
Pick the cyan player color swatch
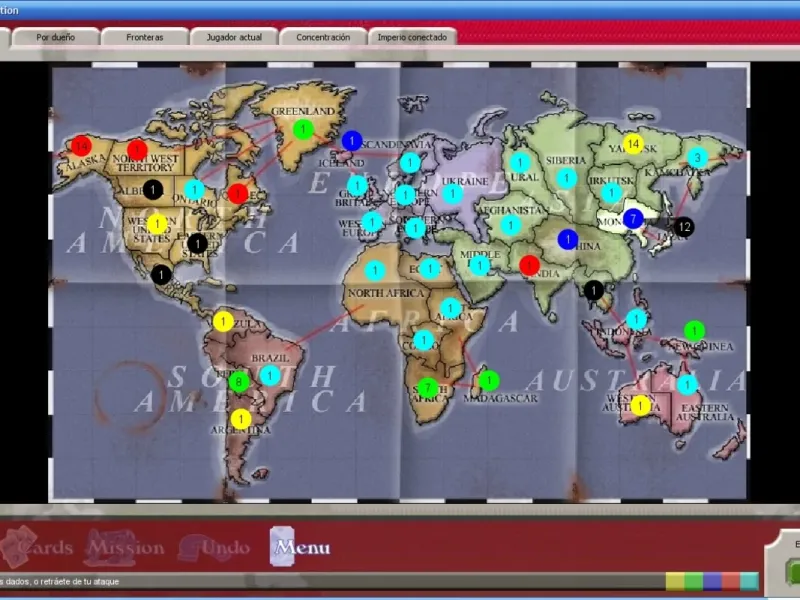coord(749,582)
